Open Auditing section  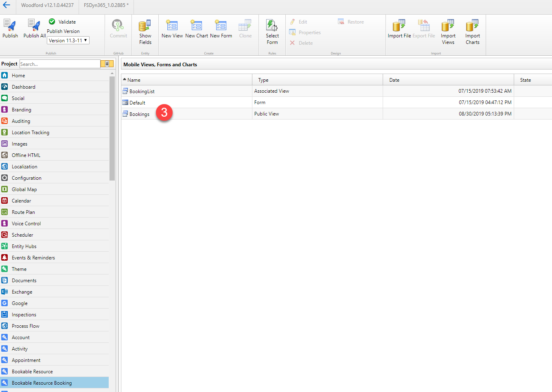pyautogui.click(x=55, y=121)
